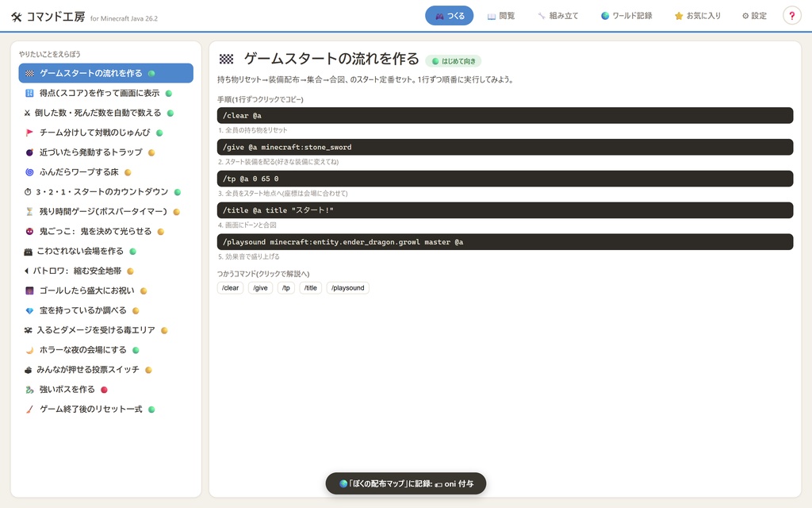Click moon icon for ホラーな夜の会場にする
Viewport: 812px width, 508px height.
[x=29, y=350]
